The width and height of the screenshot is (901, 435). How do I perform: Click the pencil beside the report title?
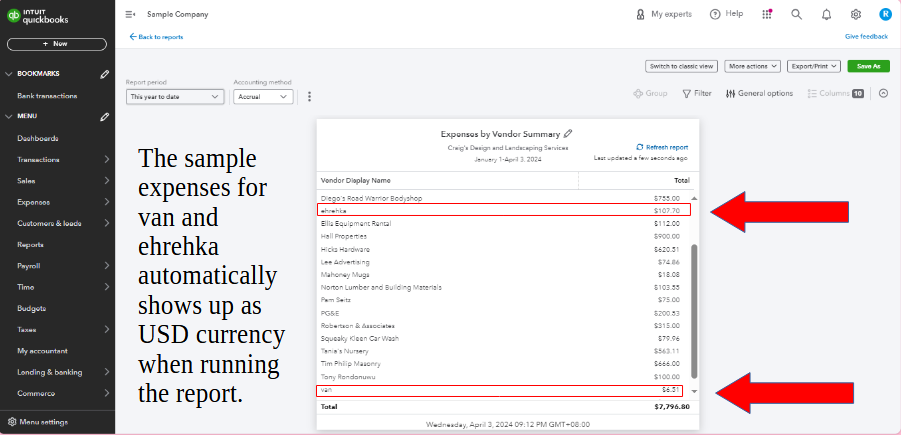(568, 134)
